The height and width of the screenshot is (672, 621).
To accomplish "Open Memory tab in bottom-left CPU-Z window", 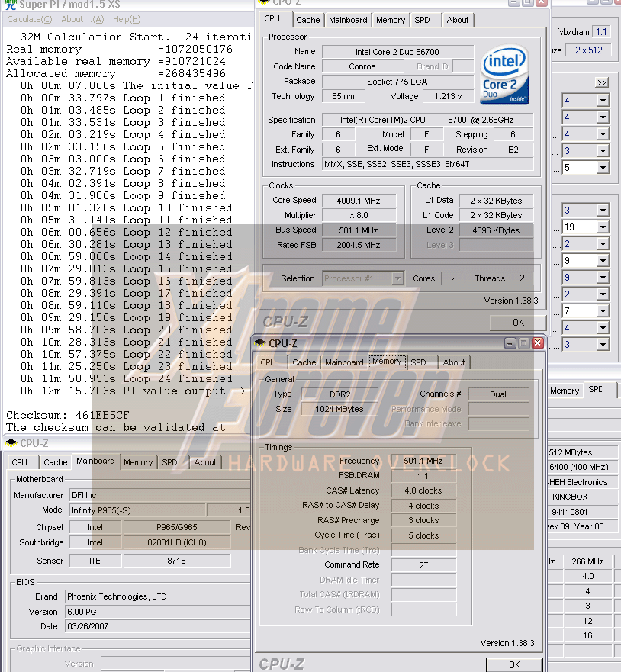I will pos(138,462).
